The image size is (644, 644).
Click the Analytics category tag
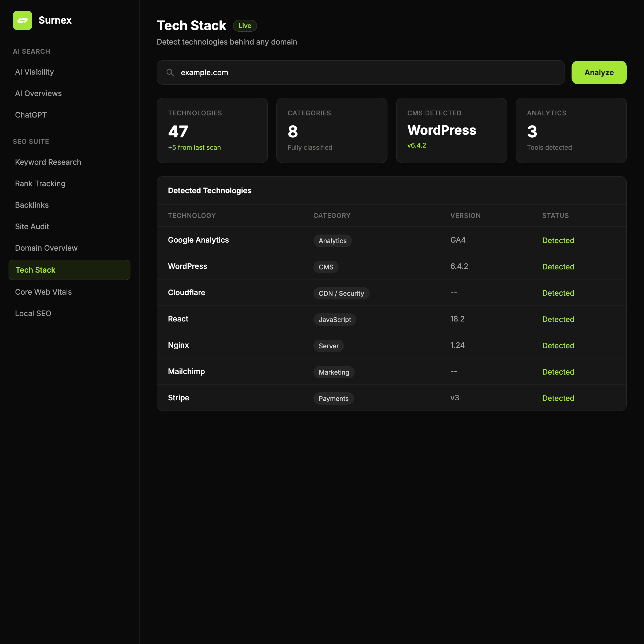point(332,241)
